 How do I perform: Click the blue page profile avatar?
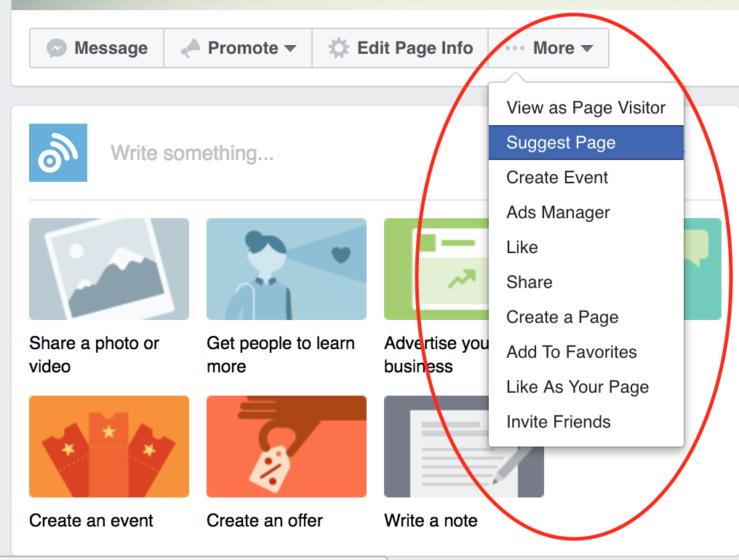pyautogui.click(x=58, y=153)
